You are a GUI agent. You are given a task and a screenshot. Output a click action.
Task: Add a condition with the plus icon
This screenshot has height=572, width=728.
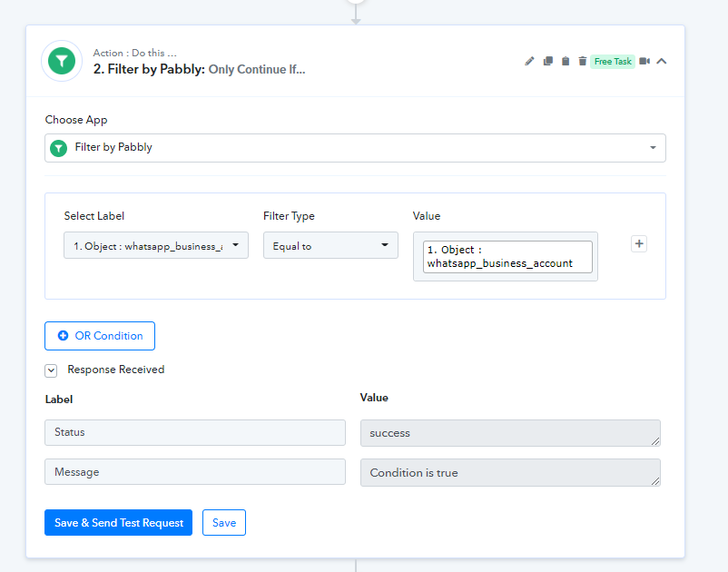(x=639, y=243)
